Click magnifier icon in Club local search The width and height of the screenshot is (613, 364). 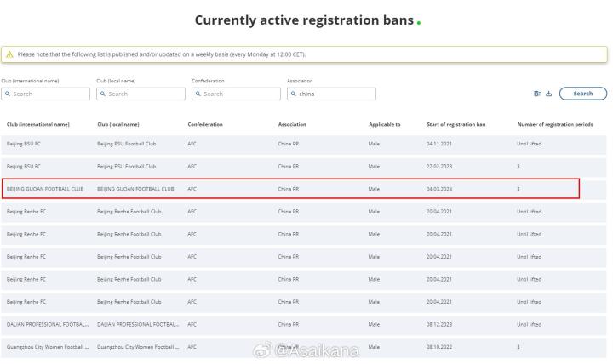tap(103, 94)
